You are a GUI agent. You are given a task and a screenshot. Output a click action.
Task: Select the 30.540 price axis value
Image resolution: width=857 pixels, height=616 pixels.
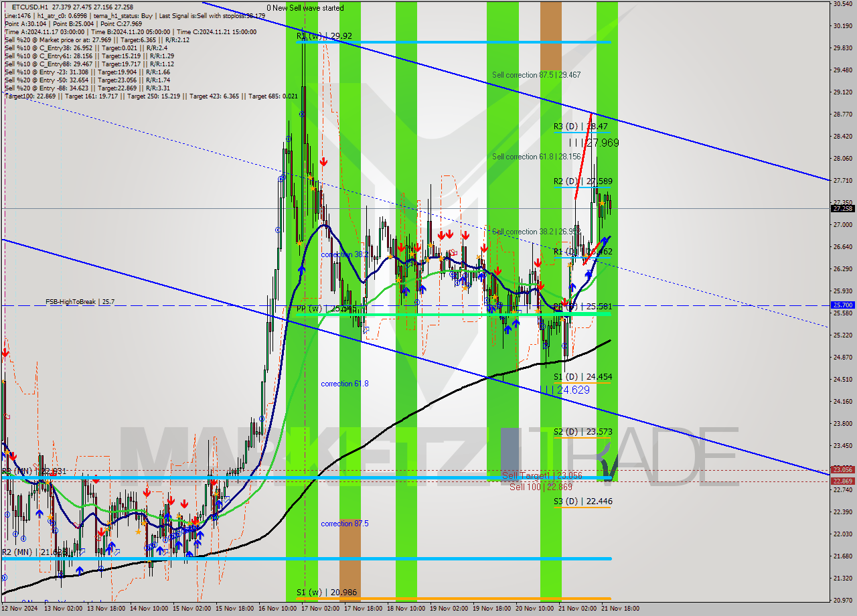(x=842, y=3)
